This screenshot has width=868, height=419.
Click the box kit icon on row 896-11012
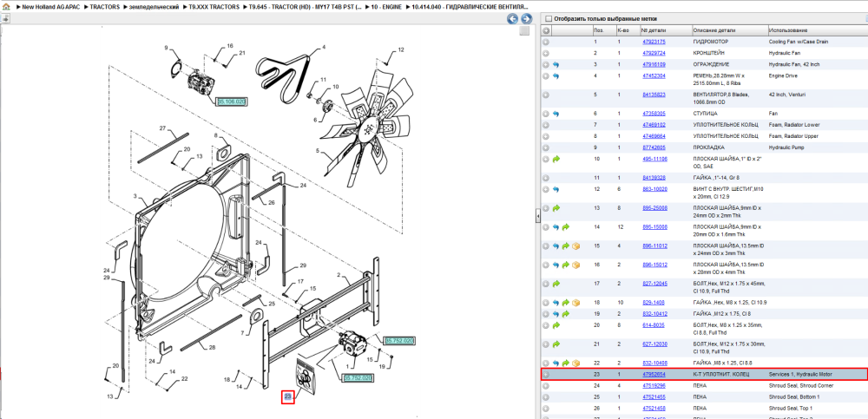click(x=575, y=246)
